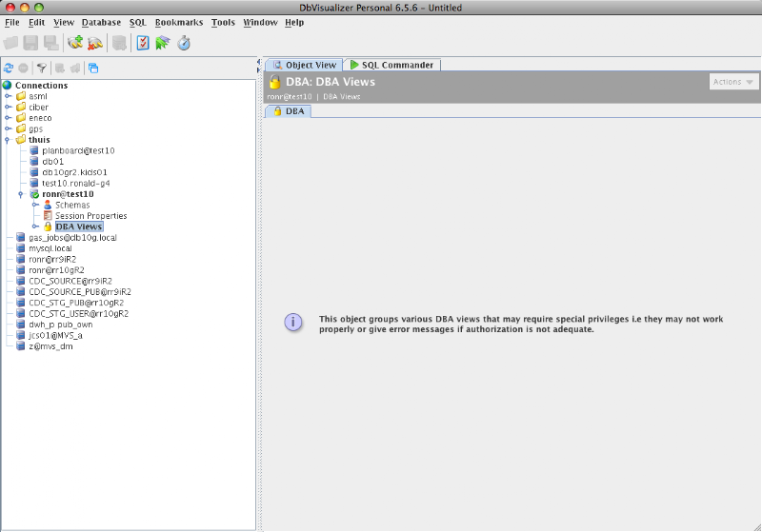Collapse the ronr@test10 connection node
The height and width of the screenshot is (532, 762).
pyautogui.click(x=20, y=195)
